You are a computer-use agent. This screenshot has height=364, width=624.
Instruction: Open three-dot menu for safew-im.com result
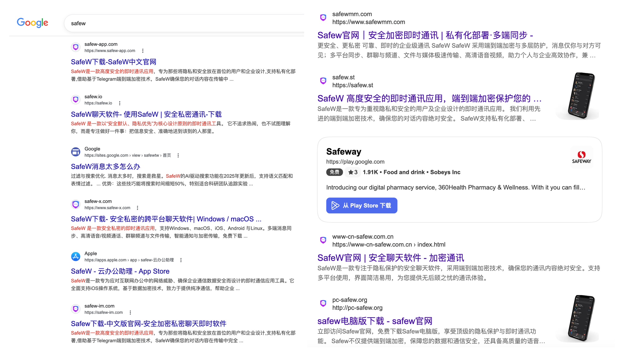[130, 313]
